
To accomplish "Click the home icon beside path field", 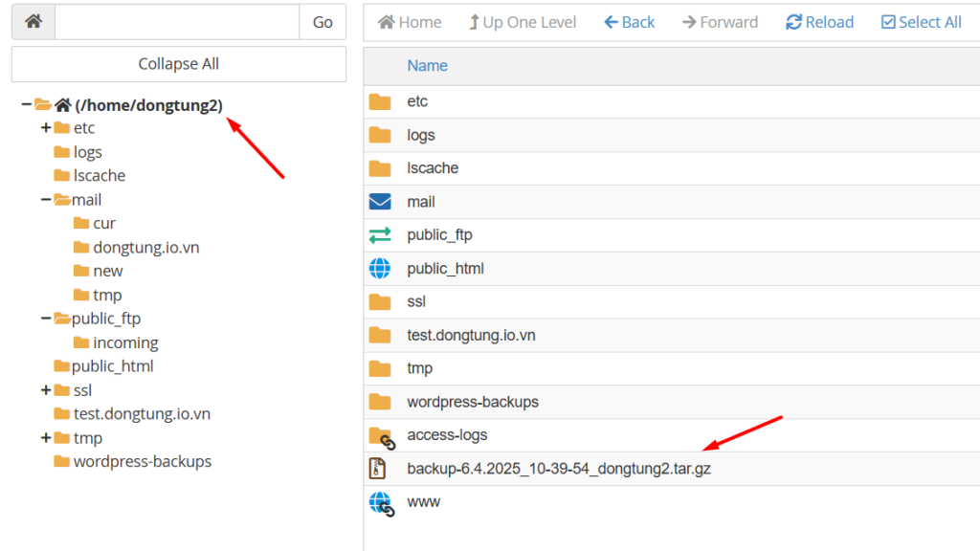I will (33, 22).
